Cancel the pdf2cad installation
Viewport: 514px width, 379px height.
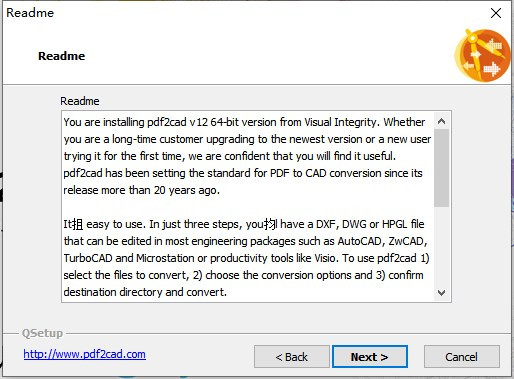(x=462, y=357)
